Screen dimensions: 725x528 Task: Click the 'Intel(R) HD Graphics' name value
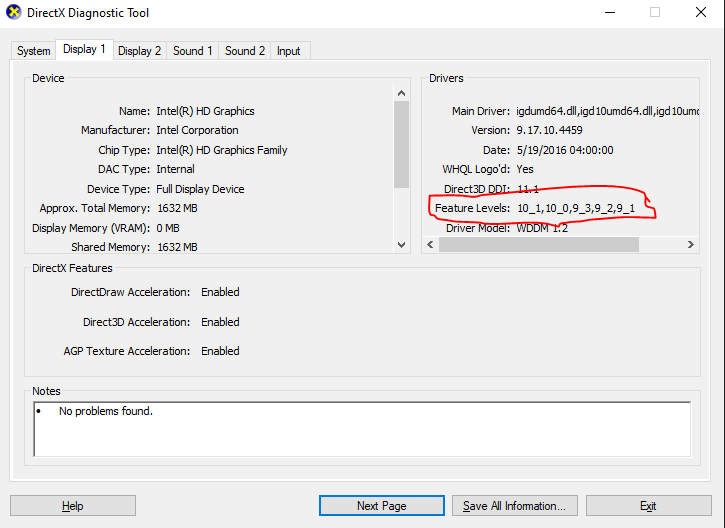point(205,111)
